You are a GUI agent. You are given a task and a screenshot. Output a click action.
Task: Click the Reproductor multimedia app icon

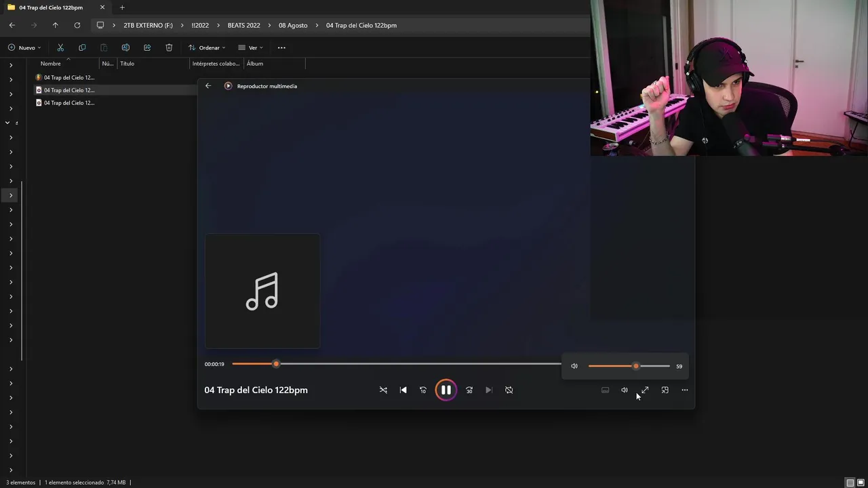(229, 86)
